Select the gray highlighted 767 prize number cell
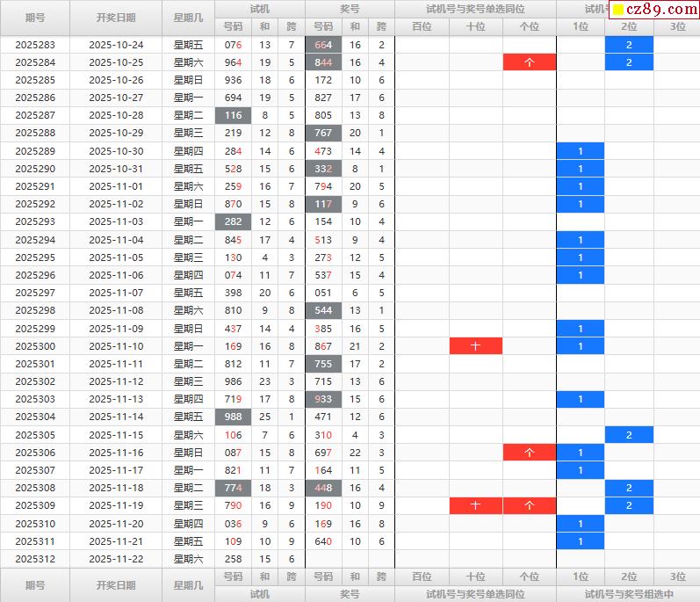This screenshot has width=700, height=602. click(323, 134)
